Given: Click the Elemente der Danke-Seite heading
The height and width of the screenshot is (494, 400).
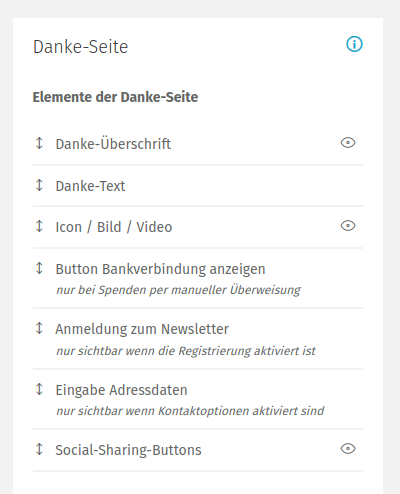Looking at the screenshot, I should click(115, 97).
